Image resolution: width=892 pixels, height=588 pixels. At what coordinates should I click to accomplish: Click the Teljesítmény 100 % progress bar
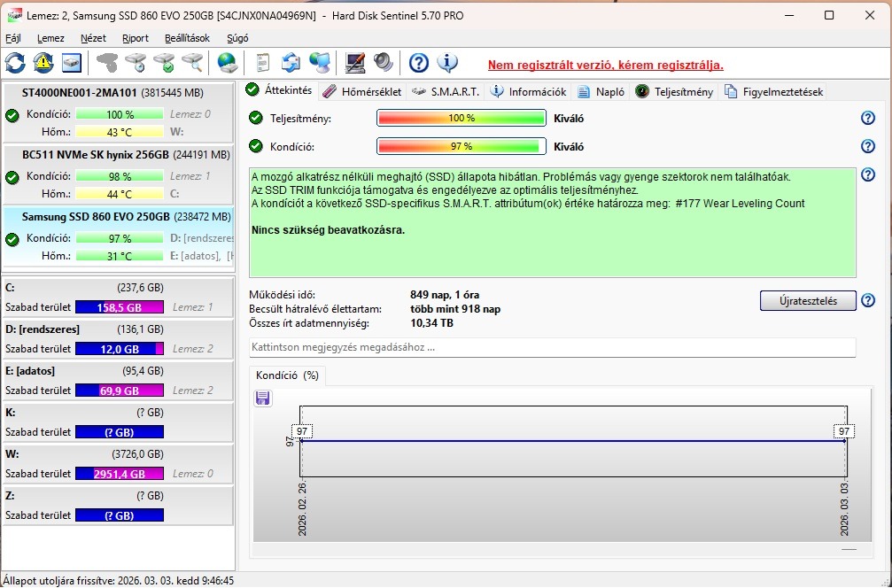coord(462,119)
